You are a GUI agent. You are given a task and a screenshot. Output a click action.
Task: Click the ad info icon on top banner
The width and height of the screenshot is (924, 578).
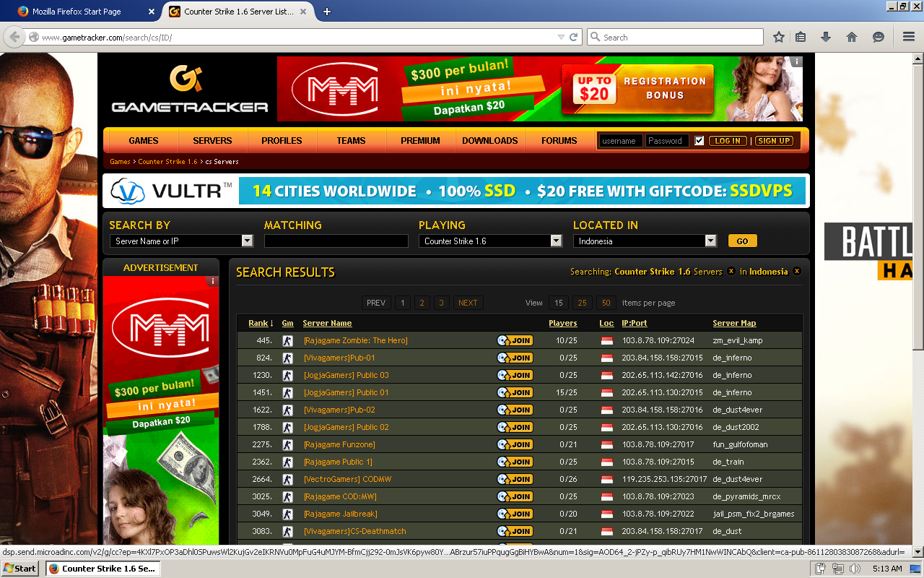pyautogui.click(x=797, y=62)
